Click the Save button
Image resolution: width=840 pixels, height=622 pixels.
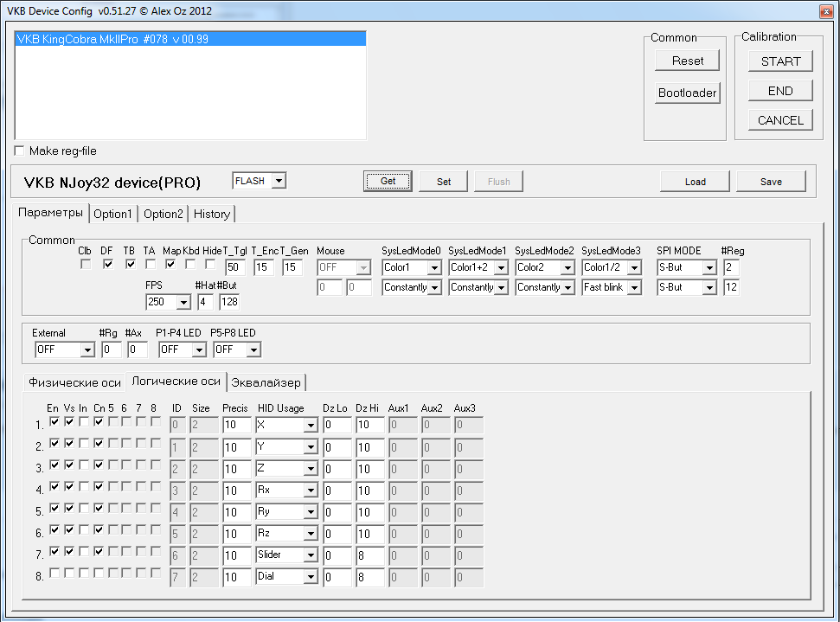(x=771, y=181)
